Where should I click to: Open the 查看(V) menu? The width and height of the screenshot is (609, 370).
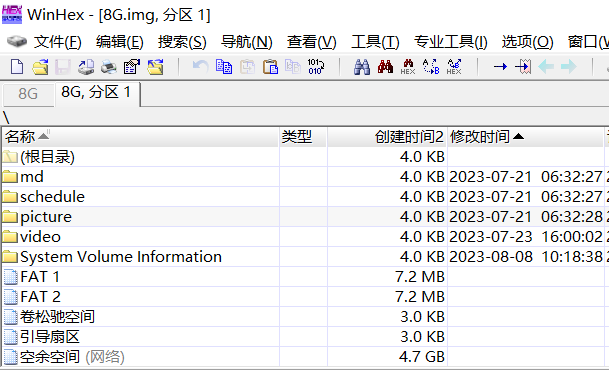[x=311, y=42]
